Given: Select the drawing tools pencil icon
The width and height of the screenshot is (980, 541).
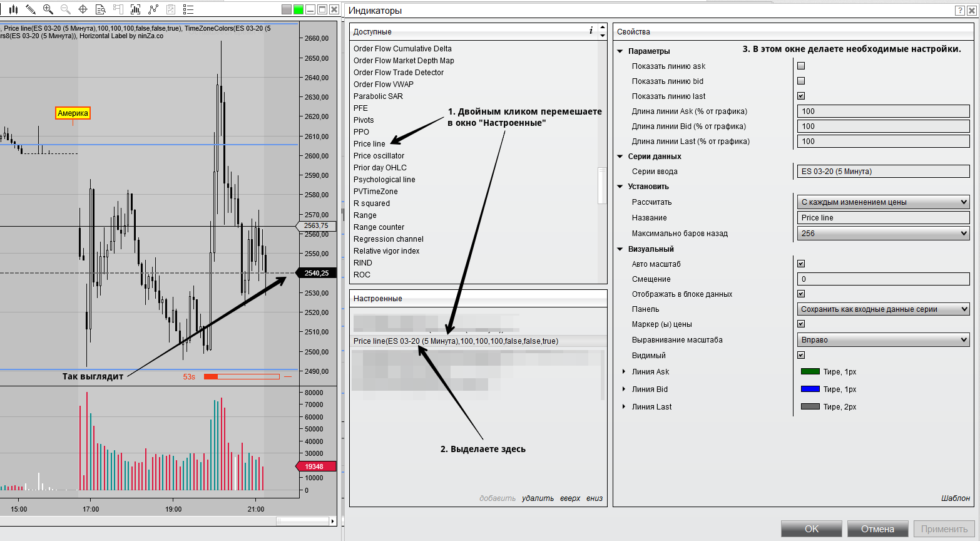Looking at the screenshot, I should coord(31,9).
